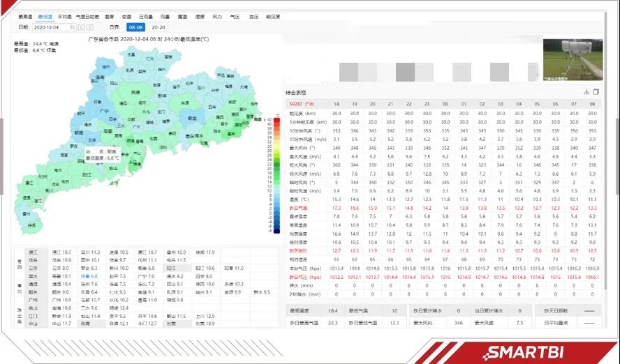Click the hour 00 column header

pos(445,104)
